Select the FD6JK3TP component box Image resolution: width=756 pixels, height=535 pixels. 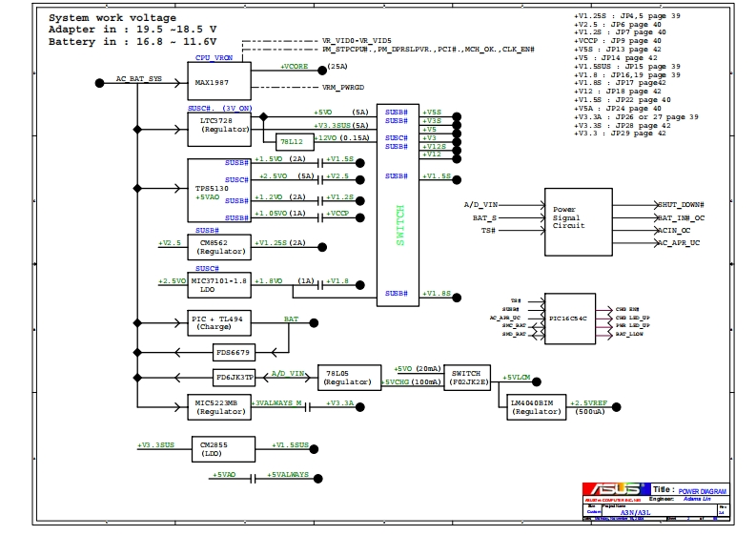click(x=235, y=378)
